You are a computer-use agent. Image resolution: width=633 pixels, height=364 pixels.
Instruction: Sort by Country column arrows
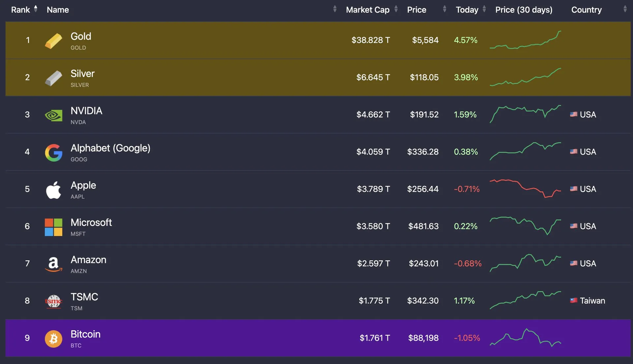click(625, 9)
